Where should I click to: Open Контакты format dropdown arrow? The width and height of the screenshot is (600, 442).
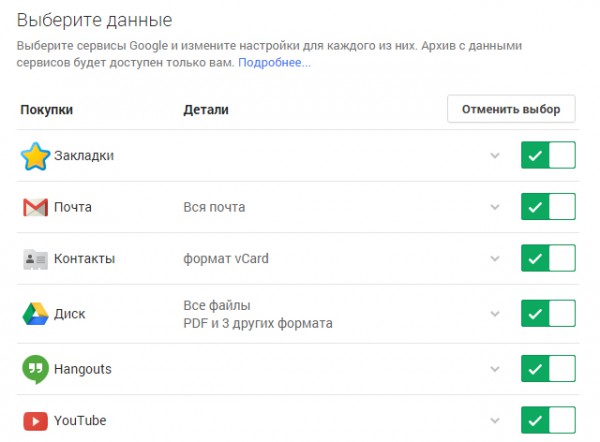click(495, 259)
